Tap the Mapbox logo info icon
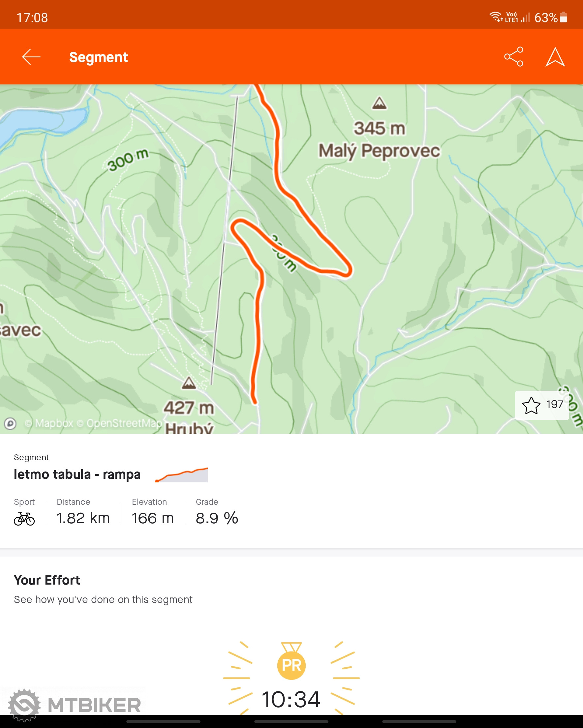The height and width of the screenshot is (728, 583). point(10,423)
